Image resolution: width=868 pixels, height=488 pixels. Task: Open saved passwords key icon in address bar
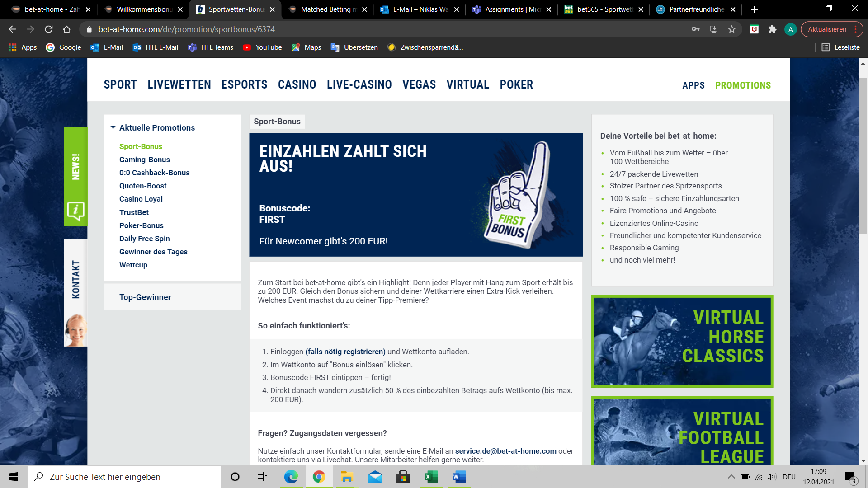tap(695, 29)
